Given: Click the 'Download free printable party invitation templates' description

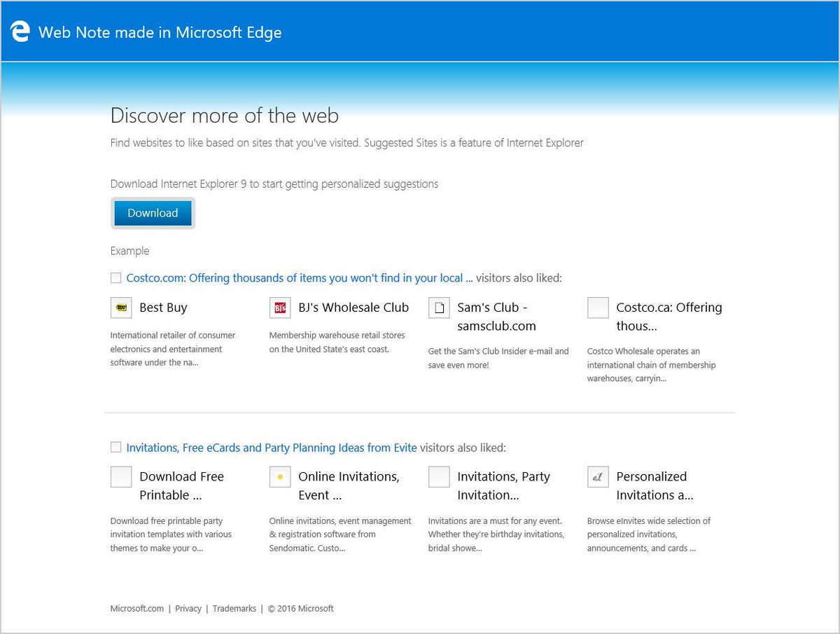Looking at the screenshot, I should click(171, 535).
